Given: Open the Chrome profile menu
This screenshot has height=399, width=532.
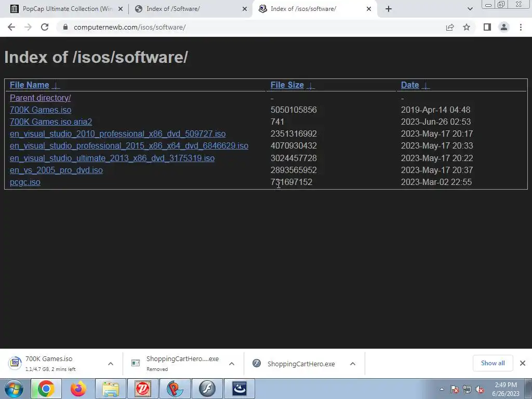Looking at the screenshot, I should click(504, 27).
